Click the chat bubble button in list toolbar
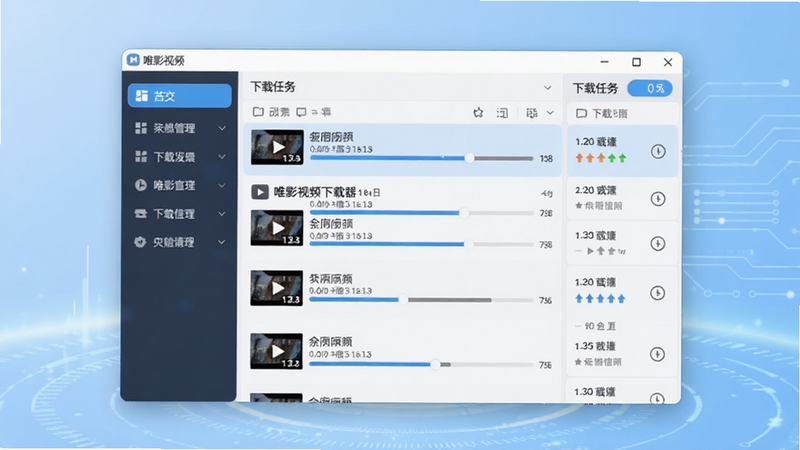The width and height of the screenshot is (800, 450). [302, 112]
